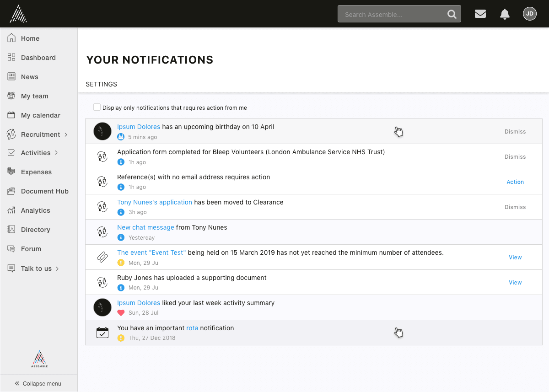Open the New chat message link
Image resolution: width=549 pixels, height=392 pixels.
pos(145,227)
